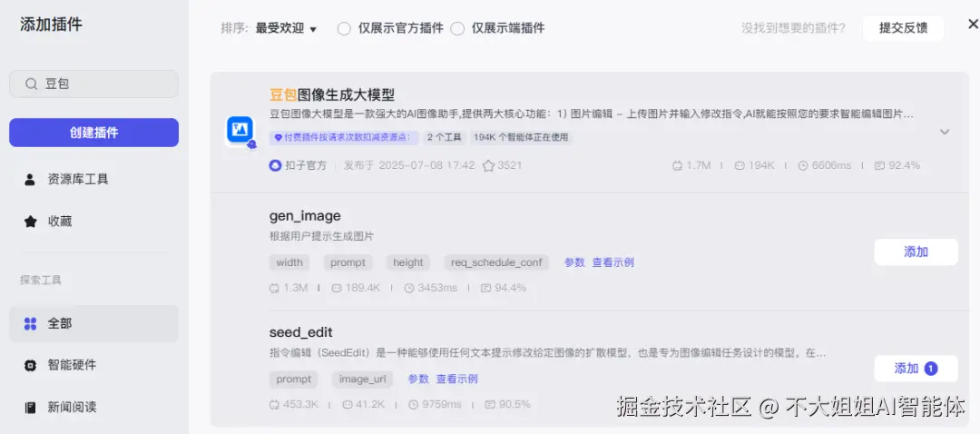Select 全部 category
The image size is (980, 434).
tap(93, 324)
